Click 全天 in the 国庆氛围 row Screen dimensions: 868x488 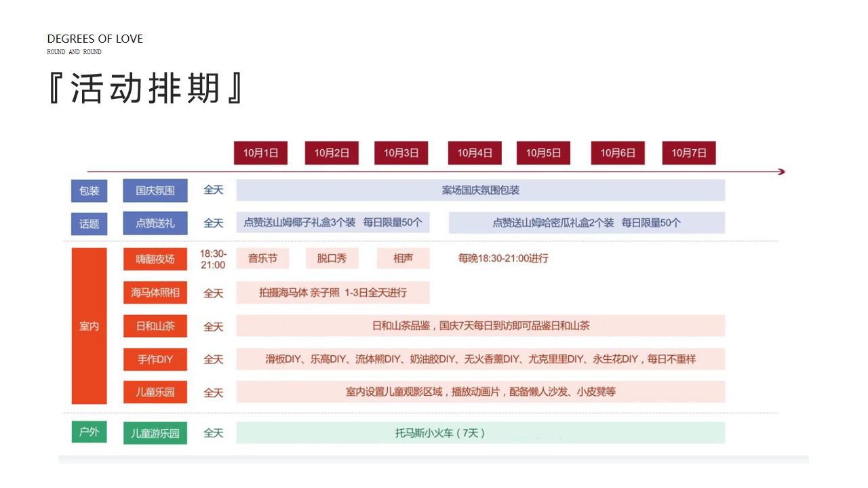tap(214, 190)
